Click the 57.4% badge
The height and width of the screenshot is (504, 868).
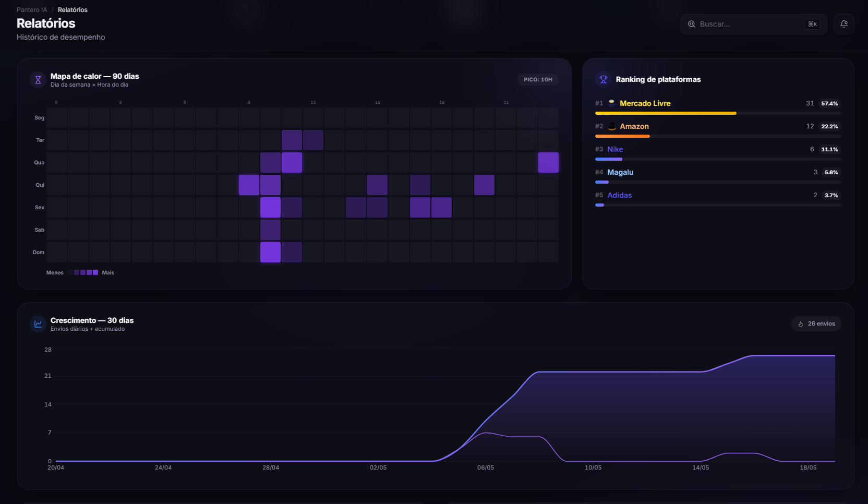829,103
